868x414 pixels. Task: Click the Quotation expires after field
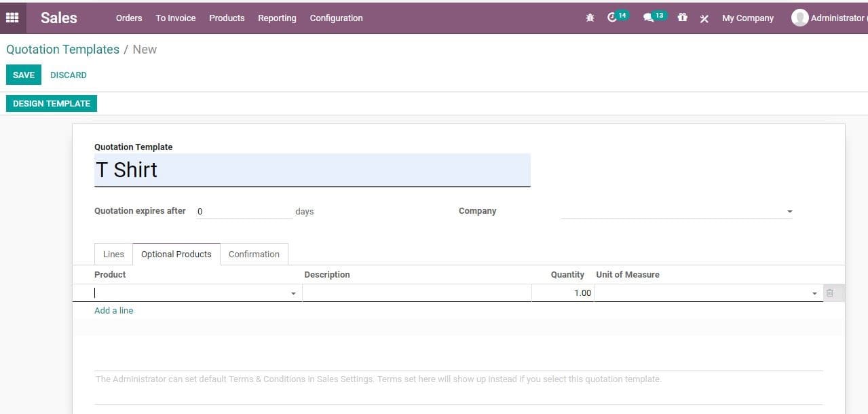click(244, 211)
